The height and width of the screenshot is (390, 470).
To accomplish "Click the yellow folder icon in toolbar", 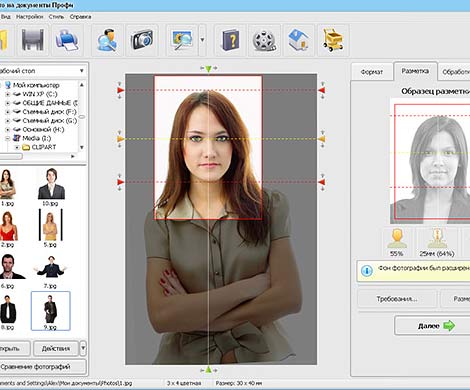I will (x=5, y=40).
